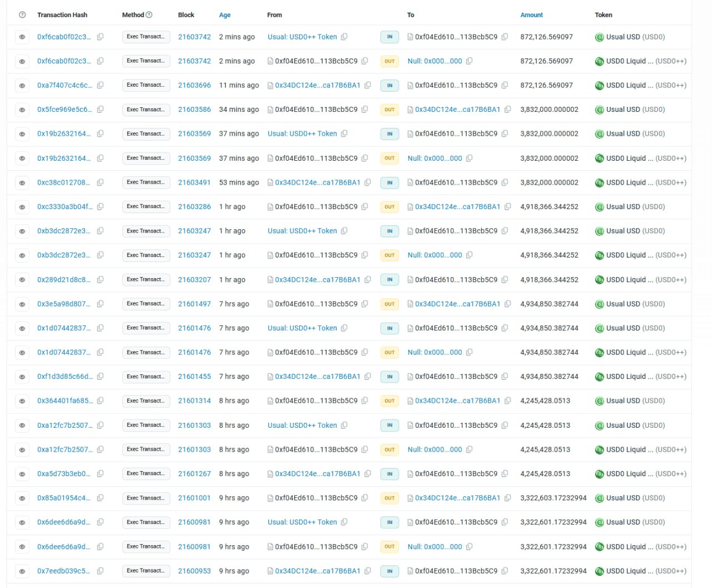Open block 21601001
This screenshot has width=712, height=588.
194,498
